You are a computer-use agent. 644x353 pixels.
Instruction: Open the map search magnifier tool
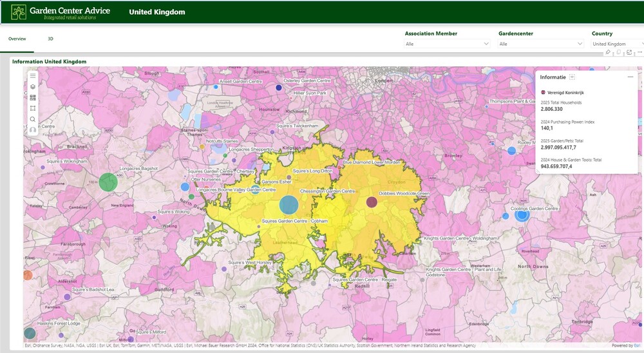33,120
